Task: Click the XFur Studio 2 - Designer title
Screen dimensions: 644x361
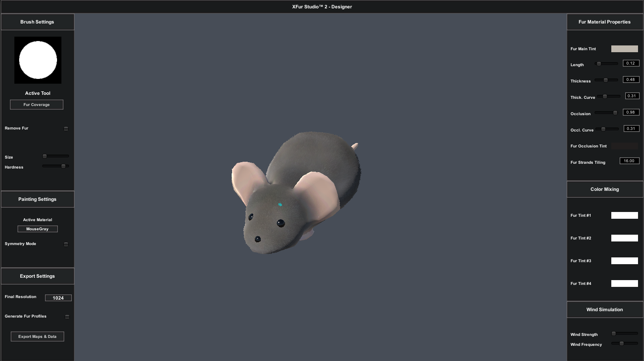Action: click(x=322, y=7)
